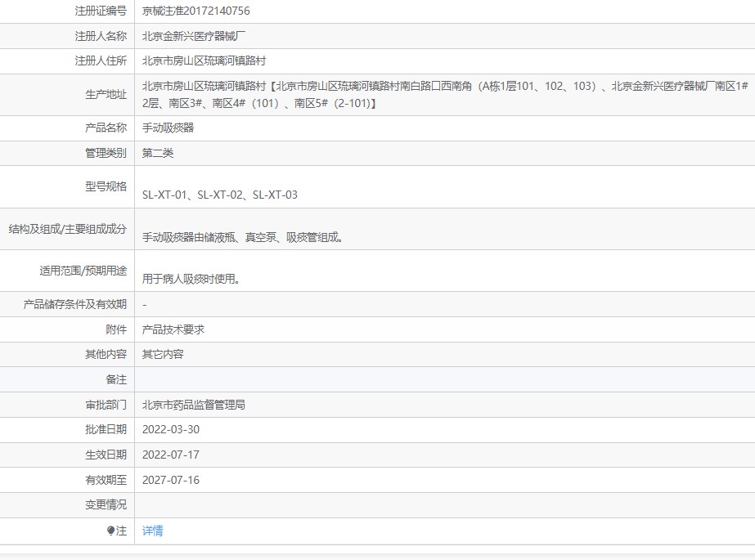Select registration number 京械注准20172140756
Viewport: 755px width, 560px height.
pos(196,11)
